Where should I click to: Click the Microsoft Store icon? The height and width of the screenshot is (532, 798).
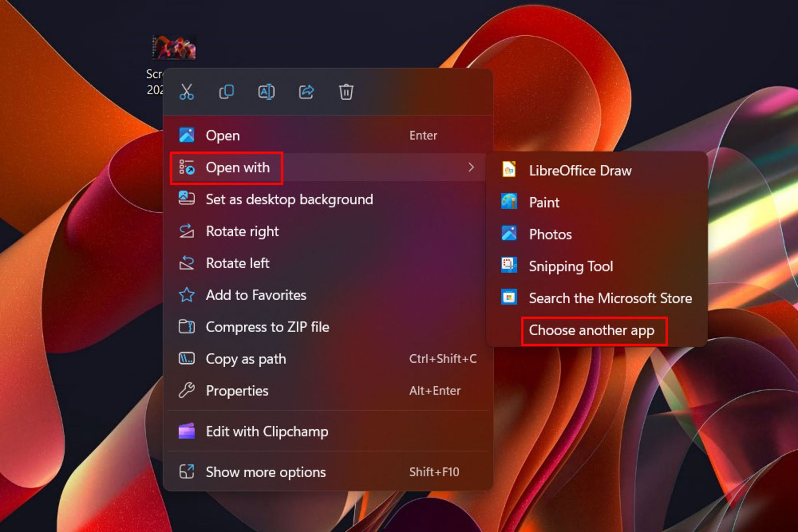pyautogui.click(x=509, y=297)
